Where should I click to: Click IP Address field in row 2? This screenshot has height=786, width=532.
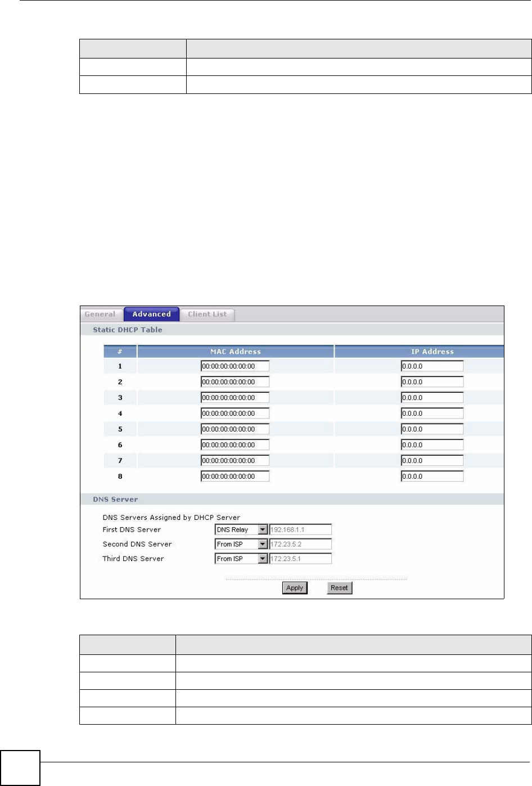(432, 382)
